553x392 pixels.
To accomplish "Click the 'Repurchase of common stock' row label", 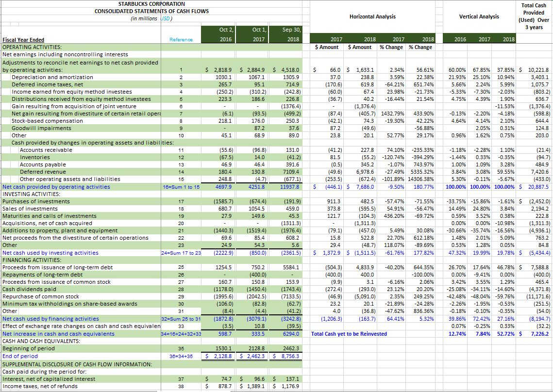I will (x=41, y=296).
